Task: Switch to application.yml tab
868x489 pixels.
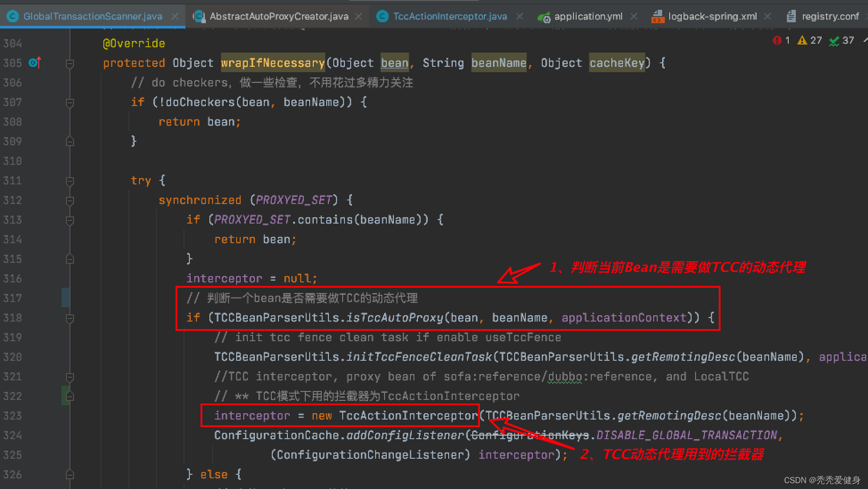Action: (588, 16)
